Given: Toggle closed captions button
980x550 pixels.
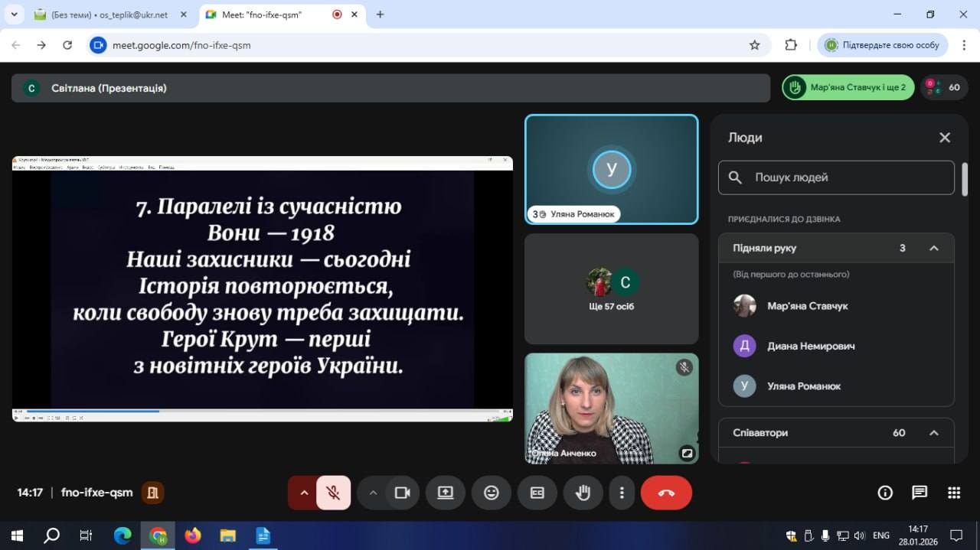Looking at the screenshot, I should coord(537,493).
